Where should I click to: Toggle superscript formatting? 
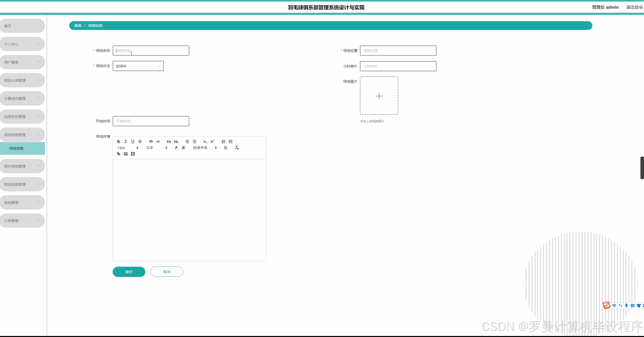coord(212,142)
